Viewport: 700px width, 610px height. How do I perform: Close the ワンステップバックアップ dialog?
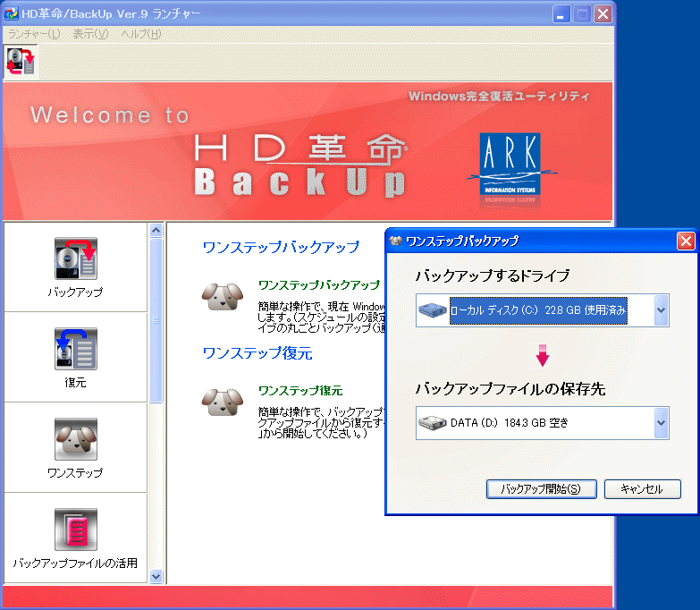686,241
